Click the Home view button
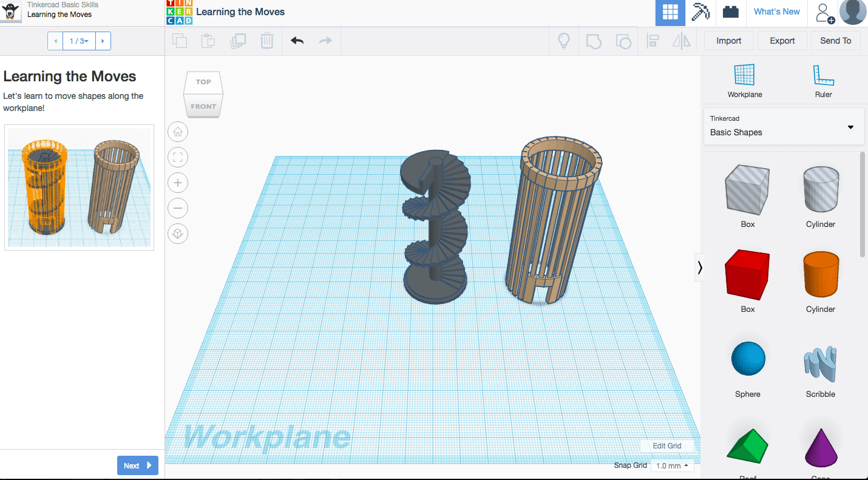 click(178, 132)
